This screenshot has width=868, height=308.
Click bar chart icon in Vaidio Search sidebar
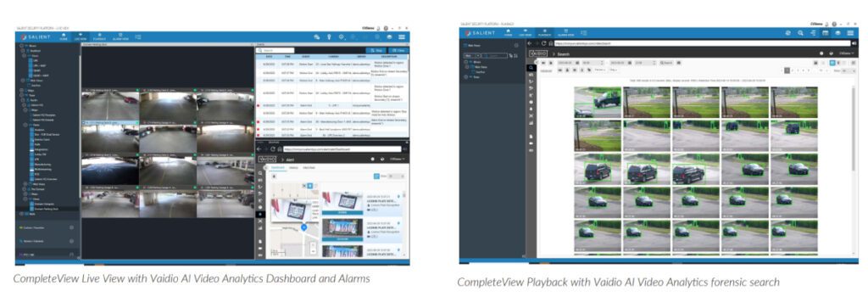[x=531, y=122]
